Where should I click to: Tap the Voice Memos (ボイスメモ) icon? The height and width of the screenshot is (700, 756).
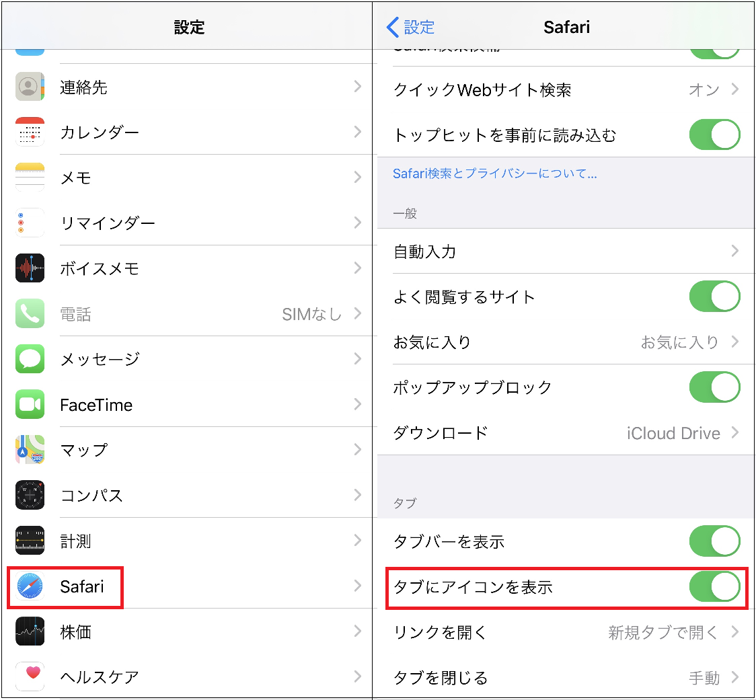click(30, 269)
